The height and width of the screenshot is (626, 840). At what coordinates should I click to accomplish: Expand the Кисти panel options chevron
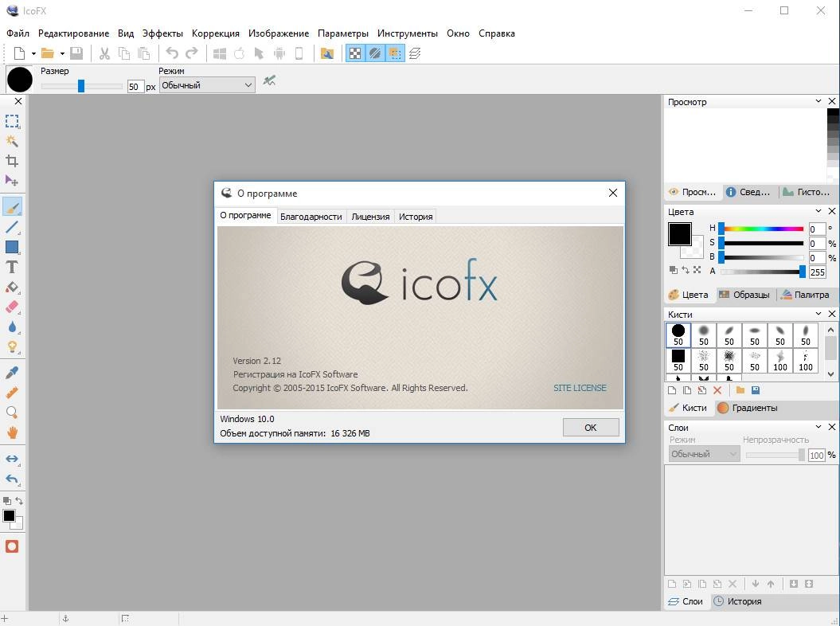(x=818, y=314)
